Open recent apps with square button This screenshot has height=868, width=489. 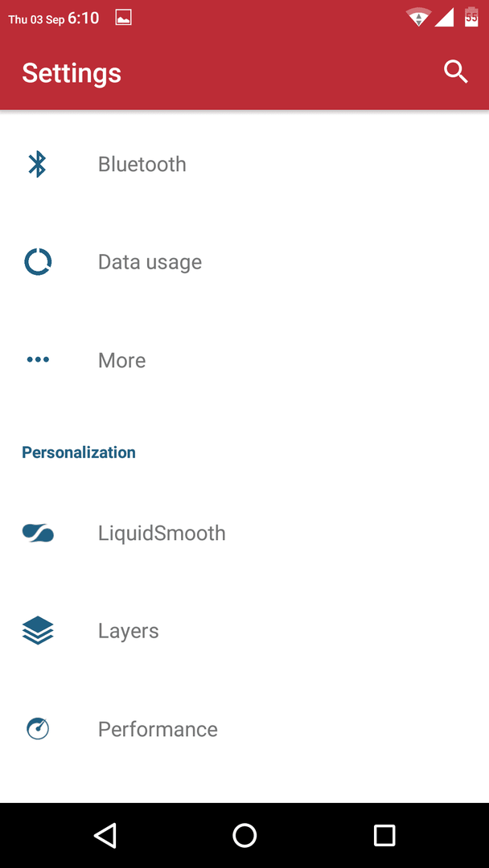pyautogui.click(x=384, y=835)
